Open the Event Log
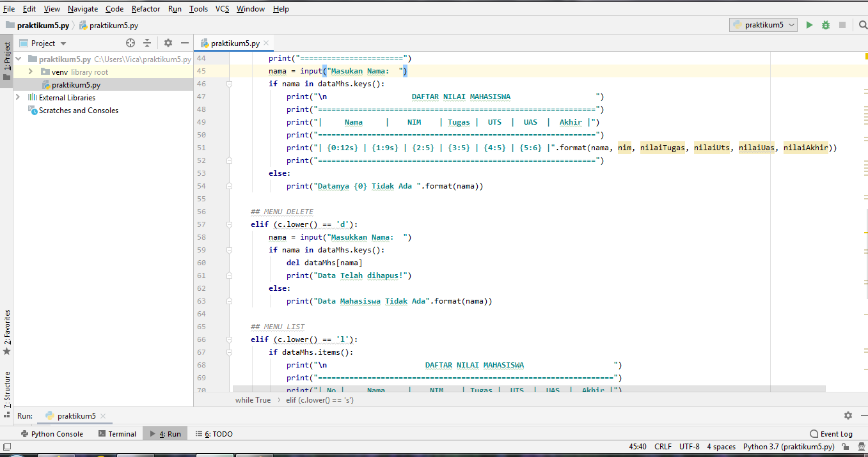The height and width of the screenshot is (457, 868). pyautogui.click(x=832, y=433)
